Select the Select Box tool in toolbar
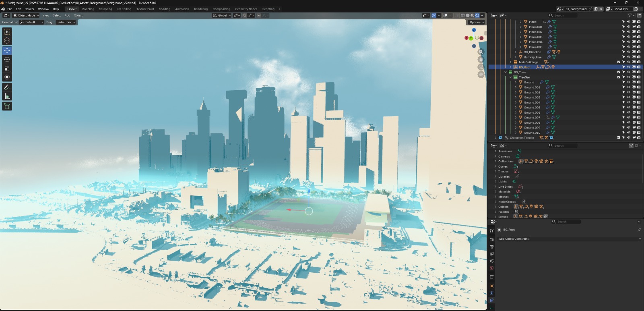This screenshot has height=311, width=644. 7,32
